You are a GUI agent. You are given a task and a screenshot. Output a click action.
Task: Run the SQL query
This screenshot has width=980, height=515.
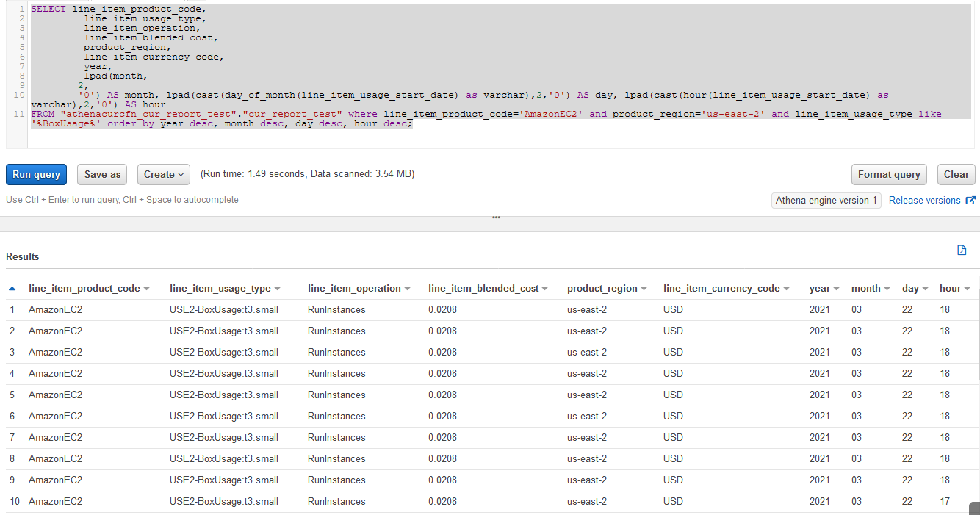[36, 174]
